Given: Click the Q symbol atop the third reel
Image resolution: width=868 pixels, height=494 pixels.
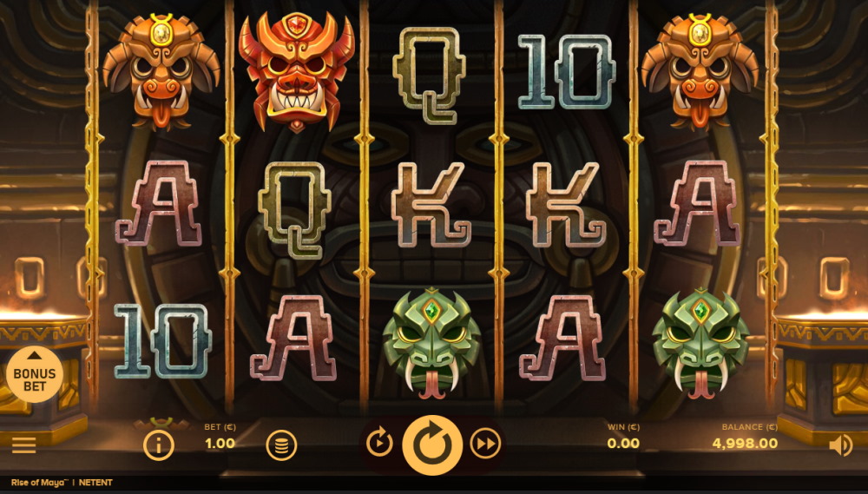Looking at the screenshot, I should point(429,75).
